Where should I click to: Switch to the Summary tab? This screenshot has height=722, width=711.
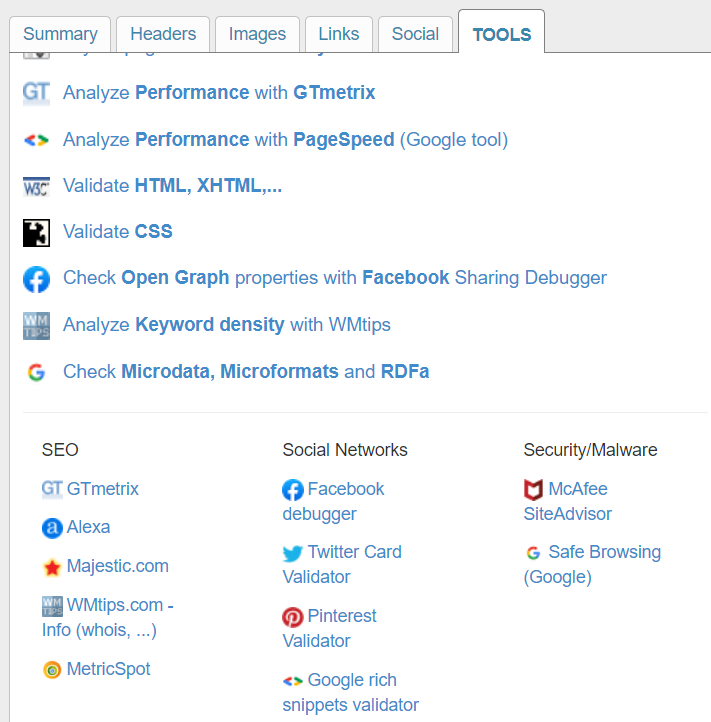coord(60,34)
